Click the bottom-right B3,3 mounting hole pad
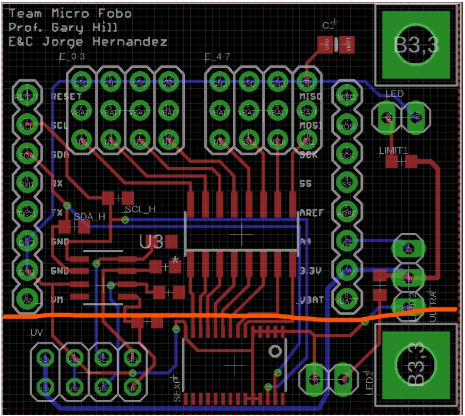The image size is (465, 416). click(x=416, y=365)
